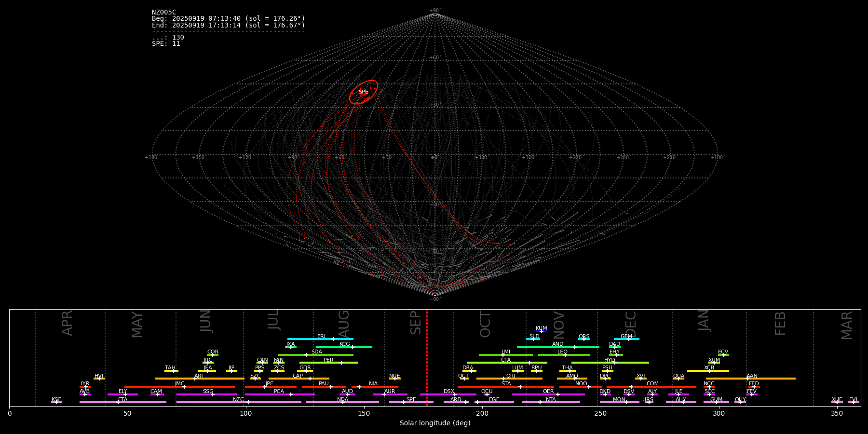This screenshot has height=434, width=868.
Task: Click the LYR shower label
Action: tap(85, 384)
